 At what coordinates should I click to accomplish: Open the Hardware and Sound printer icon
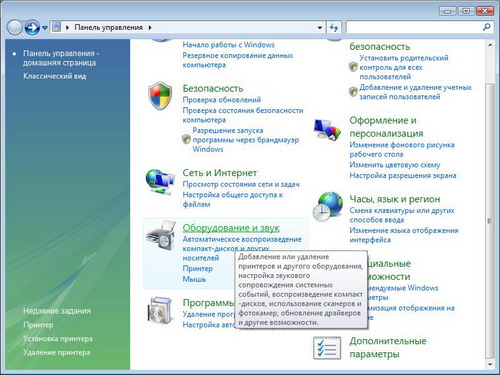click(x=161, y=236)
